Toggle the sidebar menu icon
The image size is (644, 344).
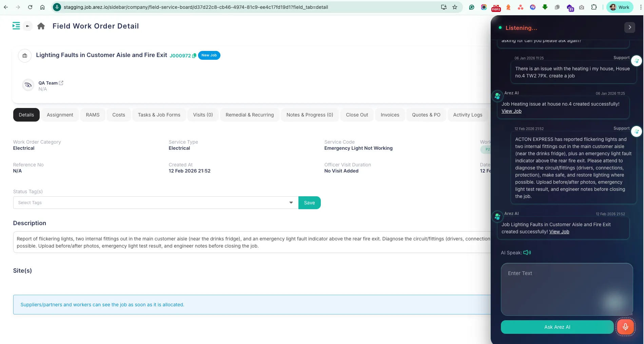pyautogui.click(x=16, y=26)
